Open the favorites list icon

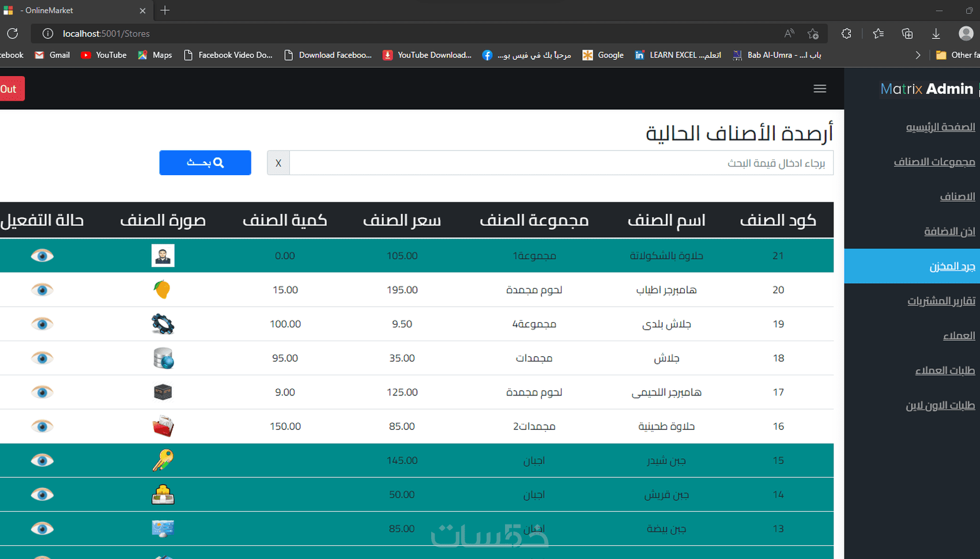coord(879,33)
